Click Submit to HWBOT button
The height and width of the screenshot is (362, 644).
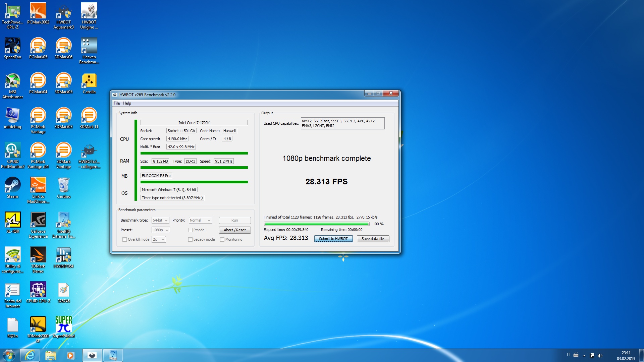pos(333,239)
